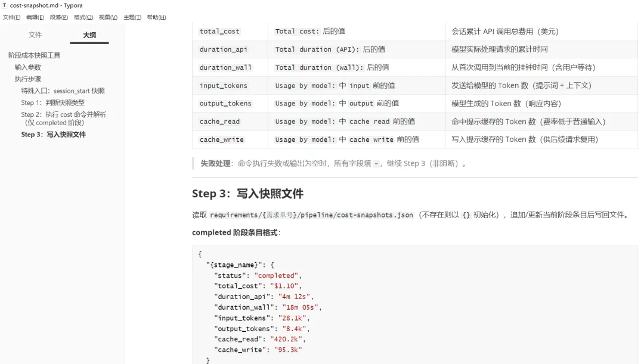Click the 'Total duration (wall): 后的值' cell
Image resolution: width=644 pixels, height=364 pixels.
coord(357,67)
